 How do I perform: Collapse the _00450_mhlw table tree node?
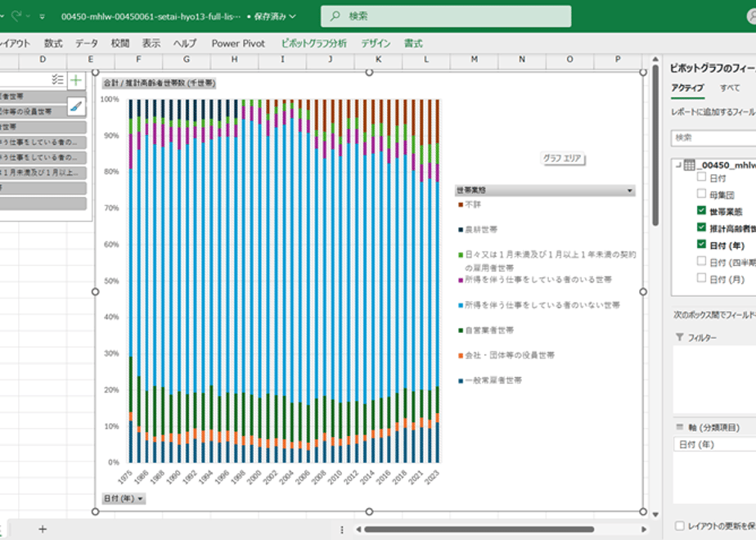pos(678,165)
